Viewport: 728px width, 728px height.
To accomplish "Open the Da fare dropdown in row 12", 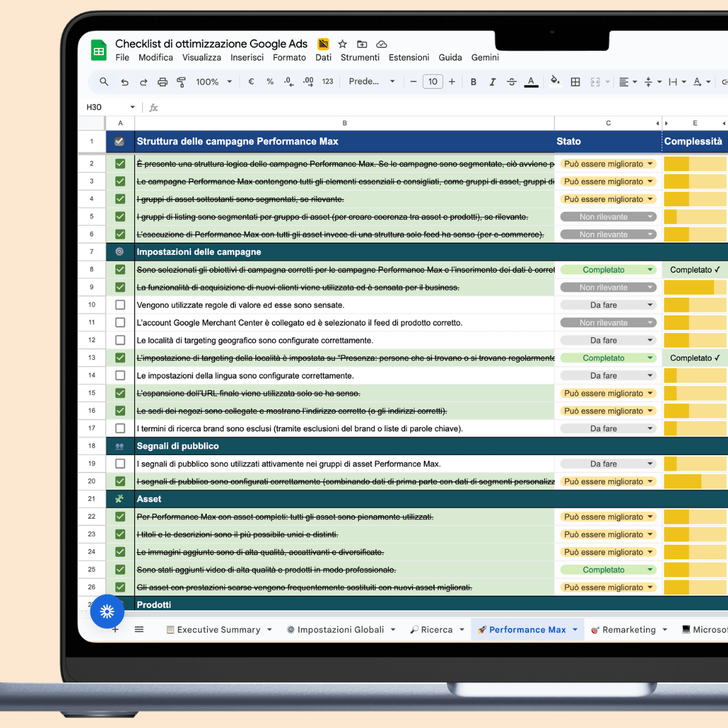I will coord(650,340).
